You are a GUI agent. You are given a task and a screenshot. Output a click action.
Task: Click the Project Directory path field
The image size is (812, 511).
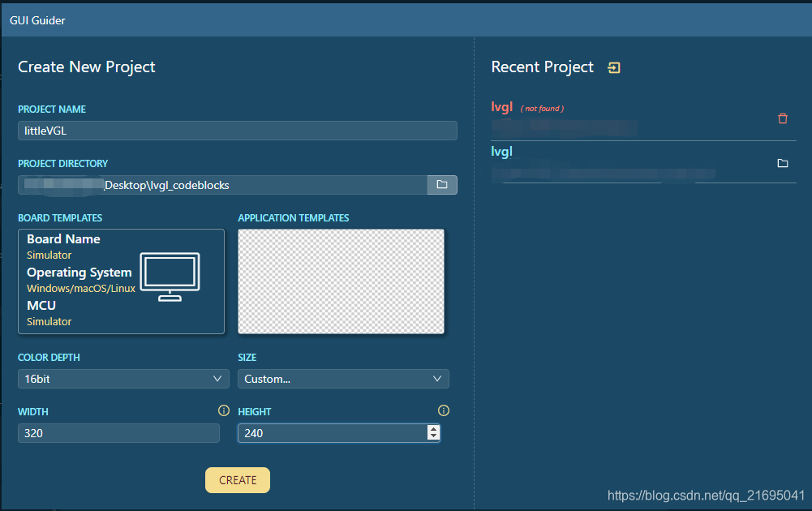pos(223,185)
